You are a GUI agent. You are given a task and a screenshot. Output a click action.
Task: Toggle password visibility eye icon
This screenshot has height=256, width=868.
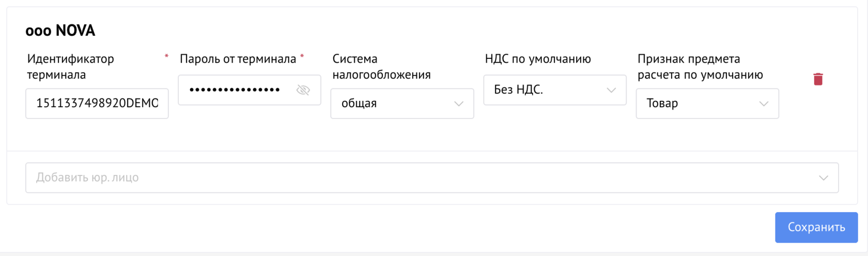pos(303,90)
